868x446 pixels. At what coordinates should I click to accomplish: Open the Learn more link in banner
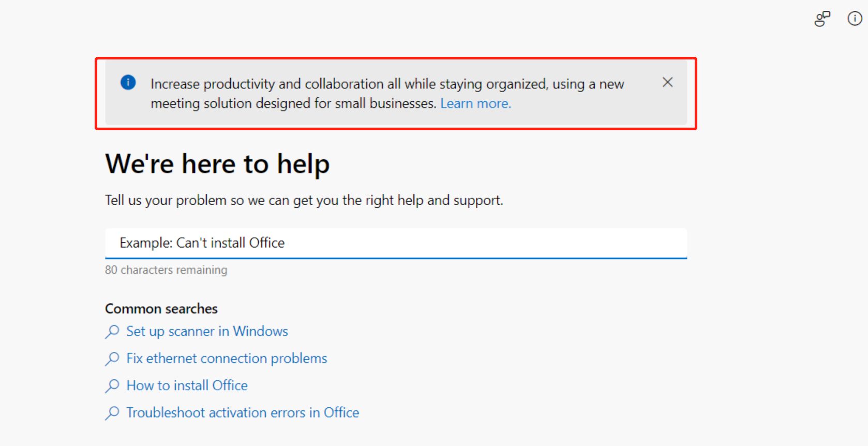coord(475,103)
